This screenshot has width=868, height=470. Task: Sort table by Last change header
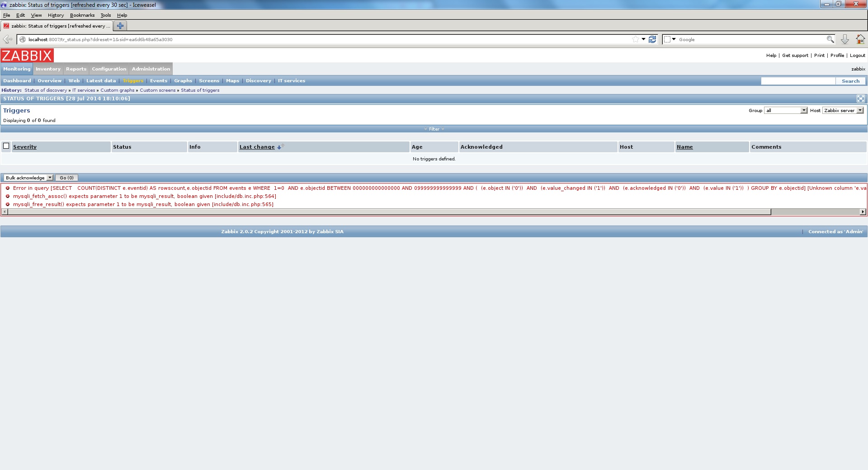[257, 147]
